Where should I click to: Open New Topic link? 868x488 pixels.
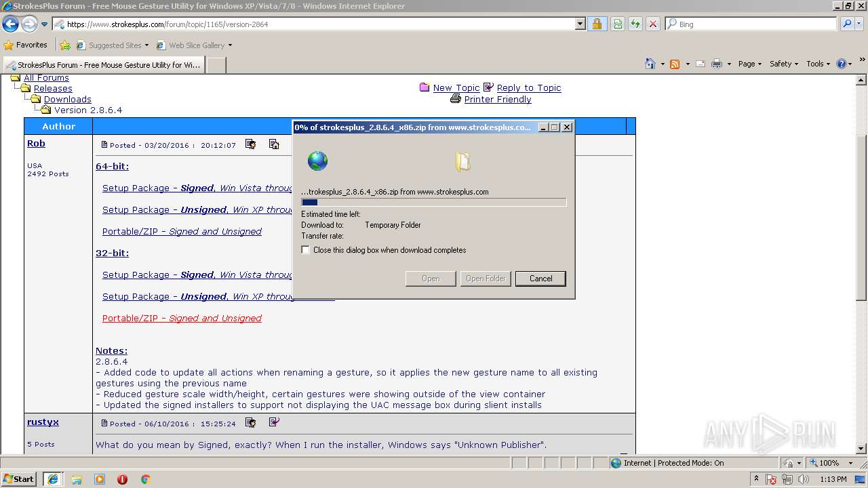pos(456,88)
